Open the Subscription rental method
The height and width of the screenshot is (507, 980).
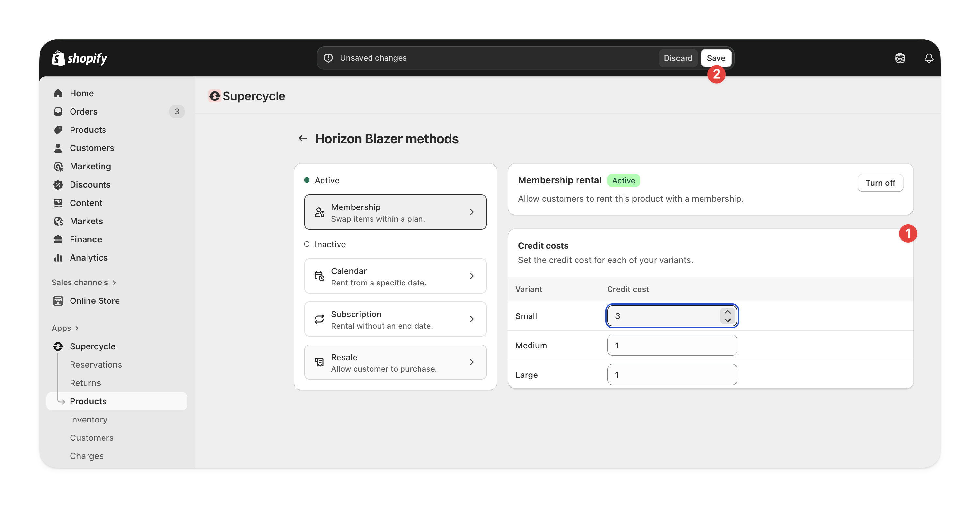tap(395, 319)
